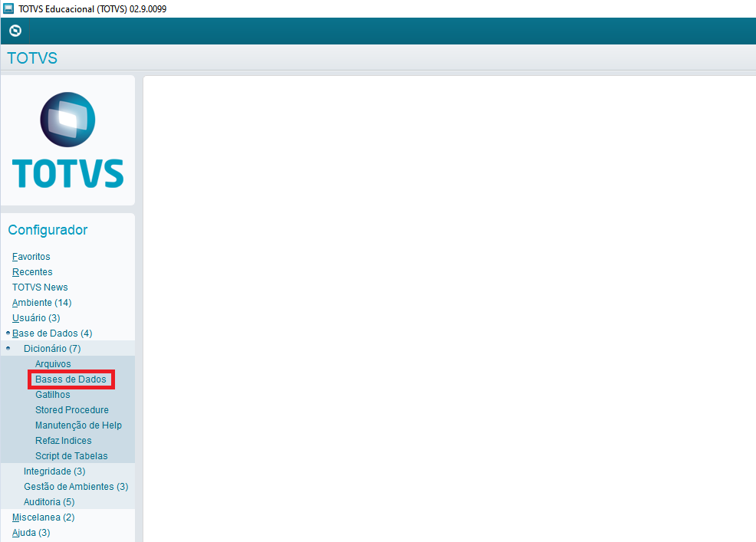The height and width of the screenshot is (542, 756).
Task: Select Bases de Dados item
Action: [x=71, y=379]
